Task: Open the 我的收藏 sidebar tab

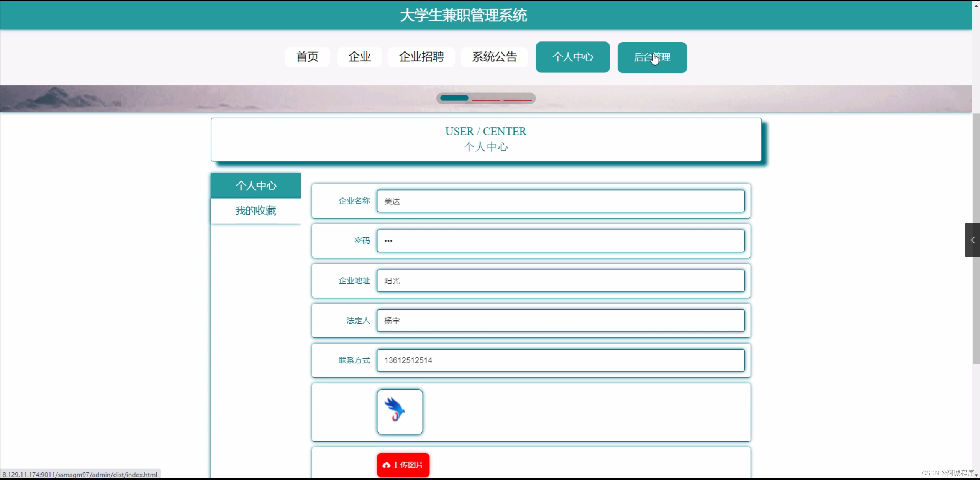Action: pyautogui.click(x=256, y=211)
